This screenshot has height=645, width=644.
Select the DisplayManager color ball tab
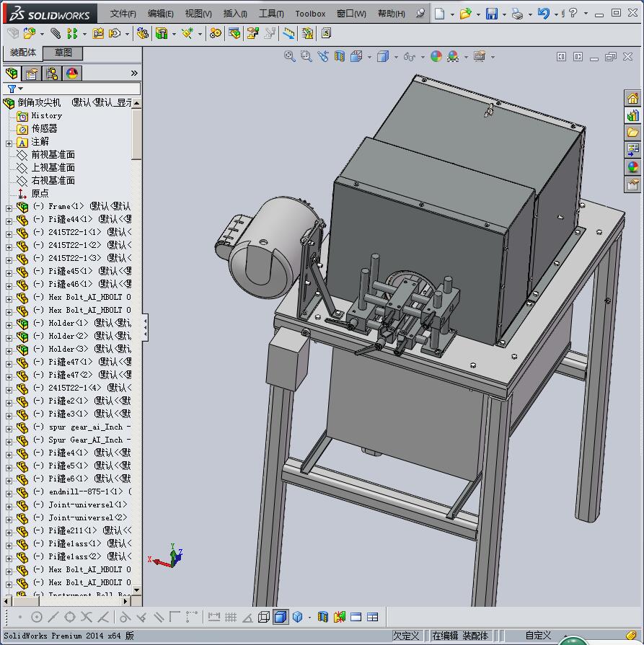pyautogui.click(x=72, y=74)
